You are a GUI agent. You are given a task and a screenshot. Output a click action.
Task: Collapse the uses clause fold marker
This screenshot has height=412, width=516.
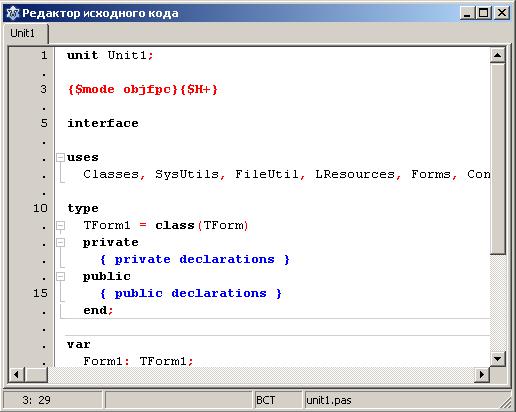point(60,157)
